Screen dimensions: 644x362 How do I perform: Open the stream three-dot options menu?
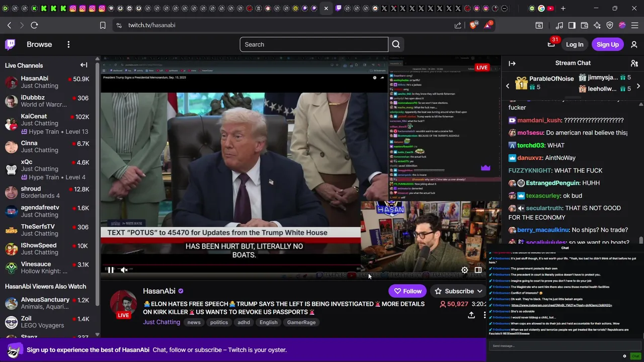485,315
